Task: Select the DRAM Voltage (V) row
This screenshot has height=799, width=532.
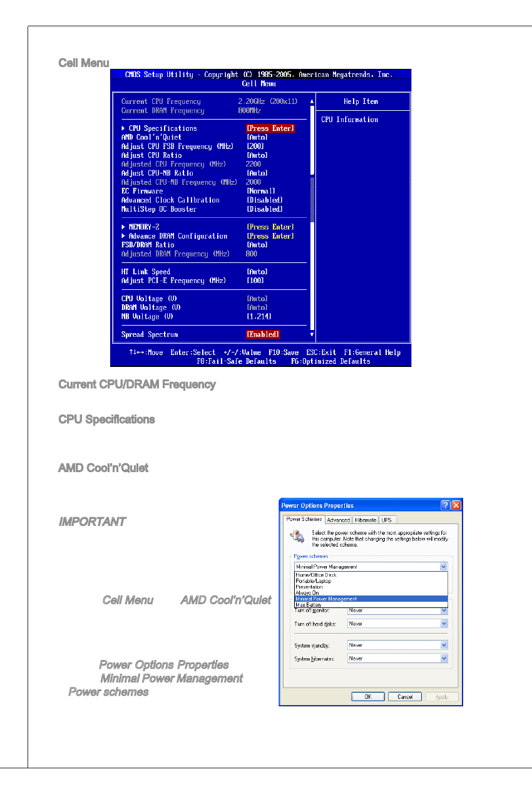Action: (195, 307)
